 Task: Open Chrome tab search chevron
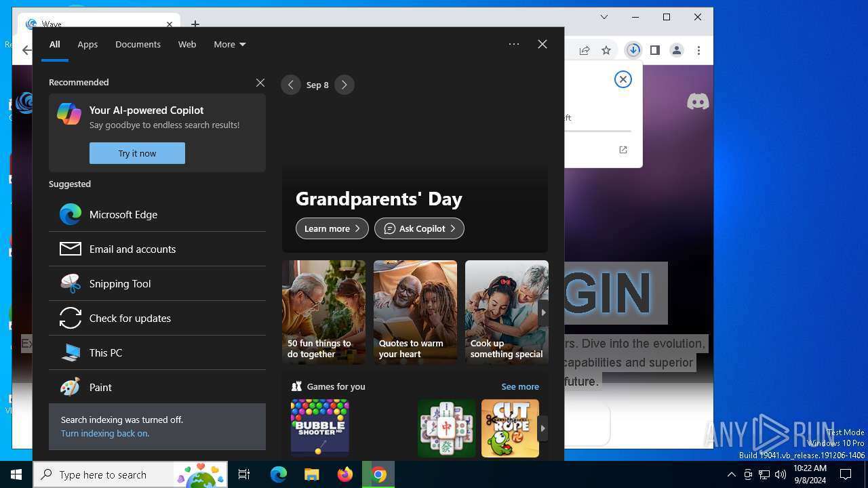604,17
